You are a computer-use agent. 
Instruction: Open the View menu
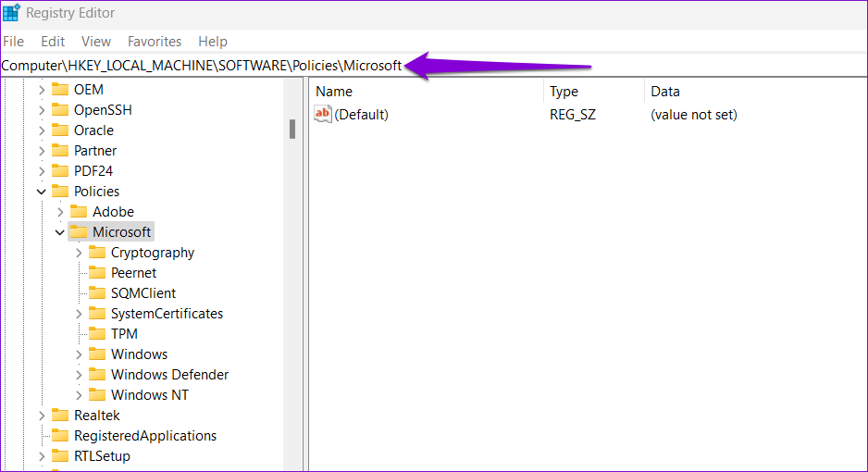pos(96,42)
